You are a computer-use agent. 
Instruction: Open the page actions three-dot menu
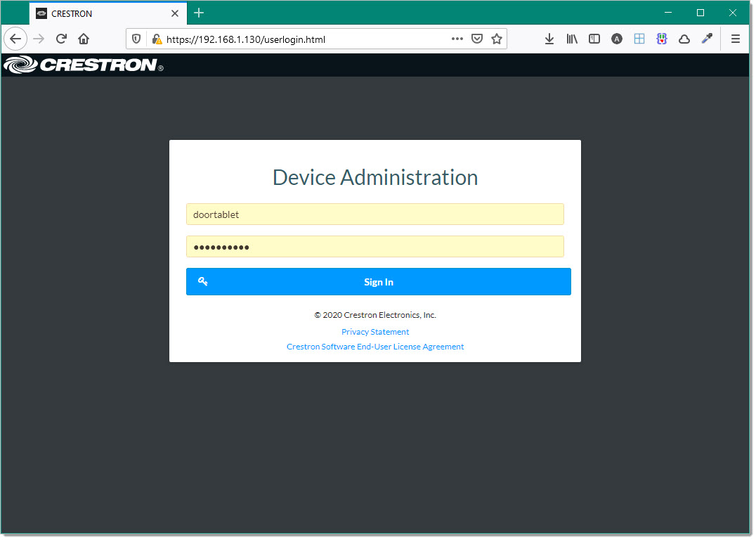(x=457, y=39)
